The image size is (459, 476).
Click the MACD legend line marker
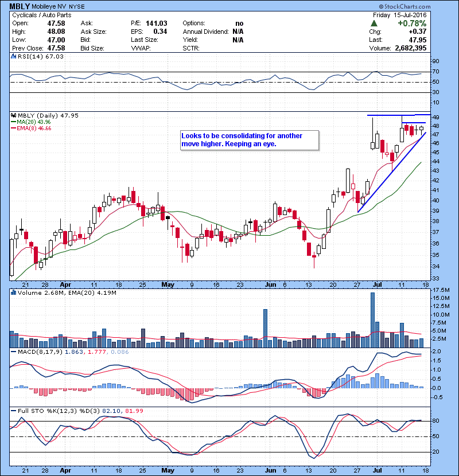pyautogui.click(x=13, y=352)
